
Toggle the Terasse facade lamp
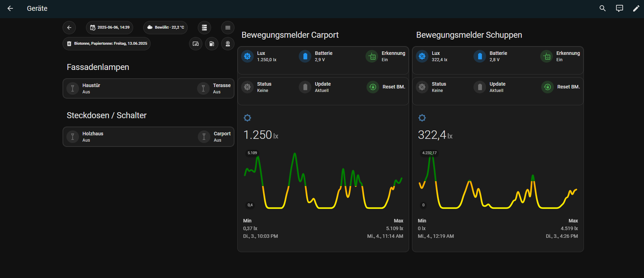[x=203, y=89]
